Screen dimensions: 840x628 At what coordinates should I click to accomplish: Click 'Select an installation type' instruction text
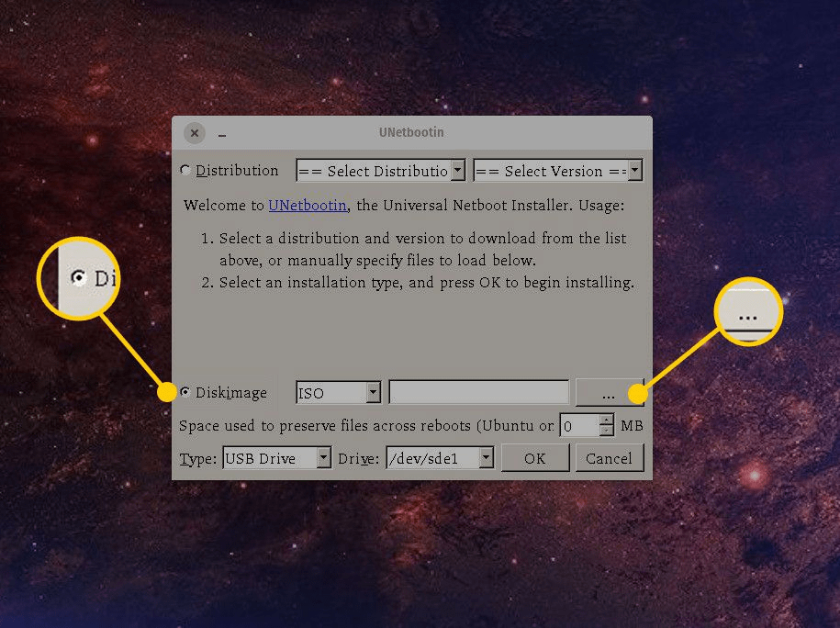coord(427,283)
